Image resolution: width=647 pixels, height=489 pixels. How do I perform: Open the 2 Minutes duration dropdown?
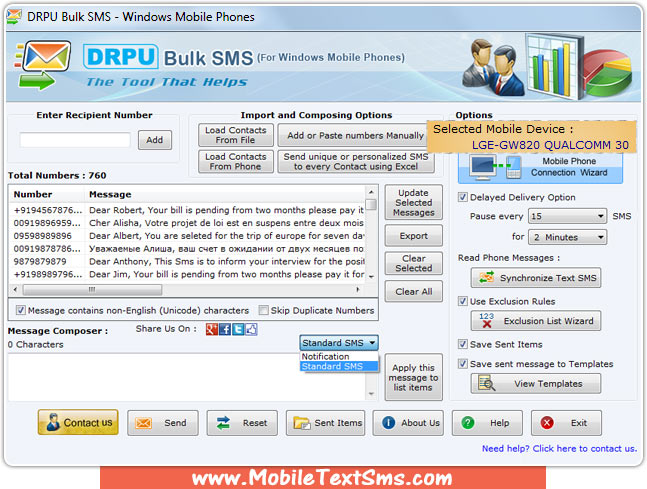click(568, 237)
